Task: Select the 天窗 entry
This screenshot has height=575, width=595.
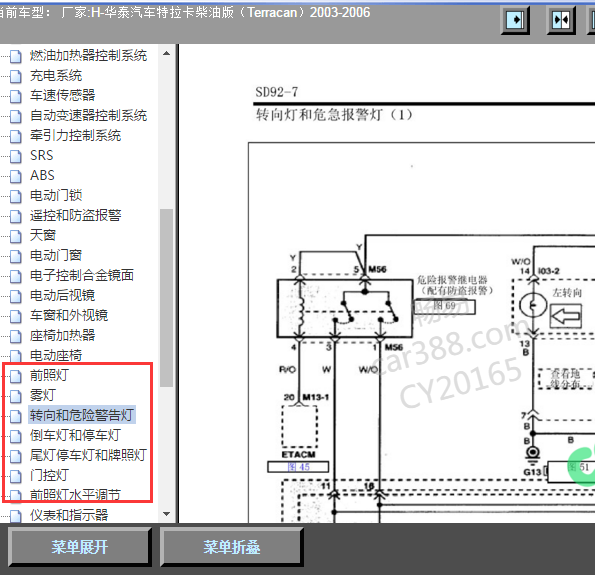Action: point(43,235)
